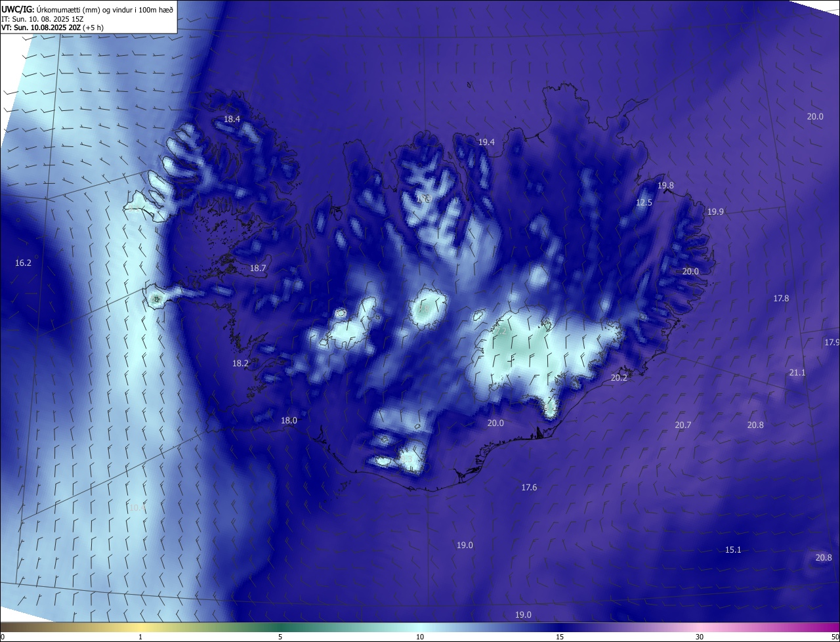Click the 16.2 value label
Viewport: 840px width, 642px height.
tap(23, 263)
